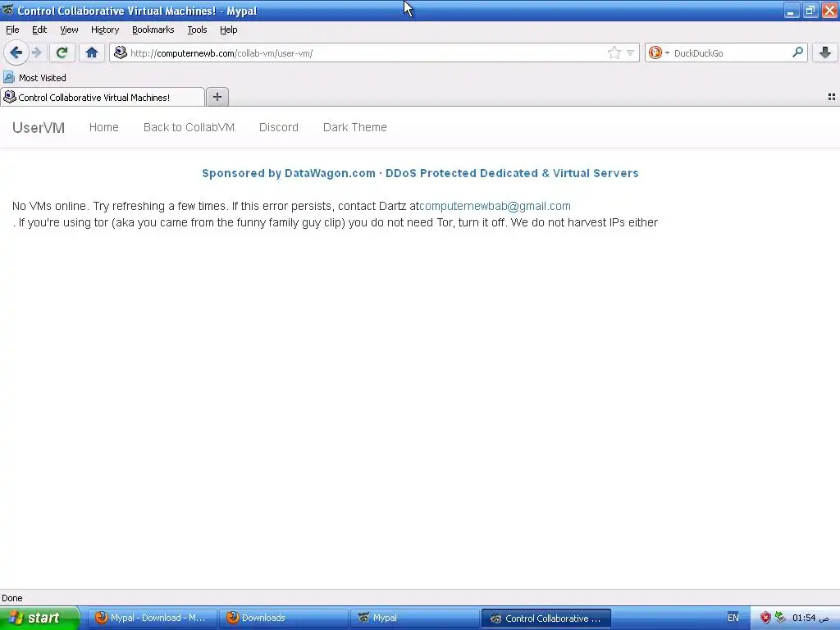Screen dimensions: 840x630
Task: Switch to the Mypal taskbar window
Action: click(414, 619)
